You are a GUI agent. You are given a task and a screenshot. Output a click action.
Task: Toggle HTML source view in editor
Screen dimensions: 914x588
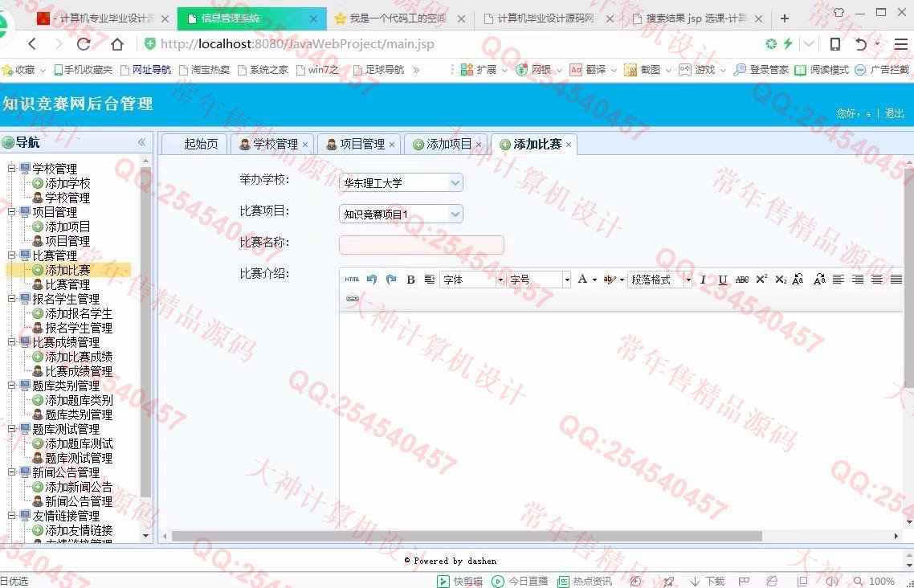pos(352,280)
